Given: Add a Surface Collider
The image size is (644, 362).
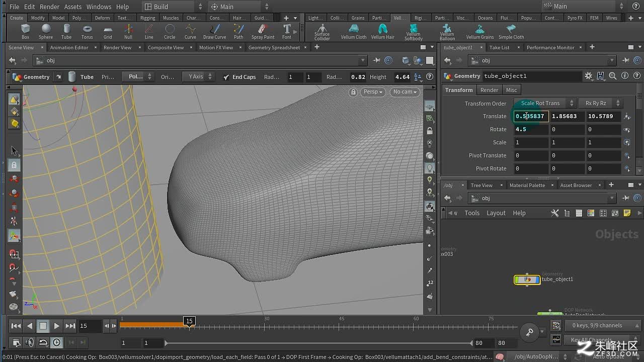Looking at the screenshot, I should 322,32.
